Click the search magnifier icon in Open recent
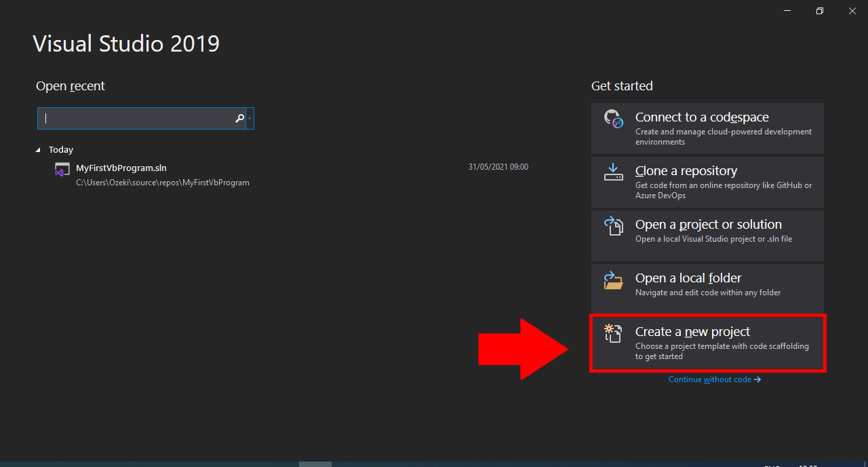 [x=239, y=118]
